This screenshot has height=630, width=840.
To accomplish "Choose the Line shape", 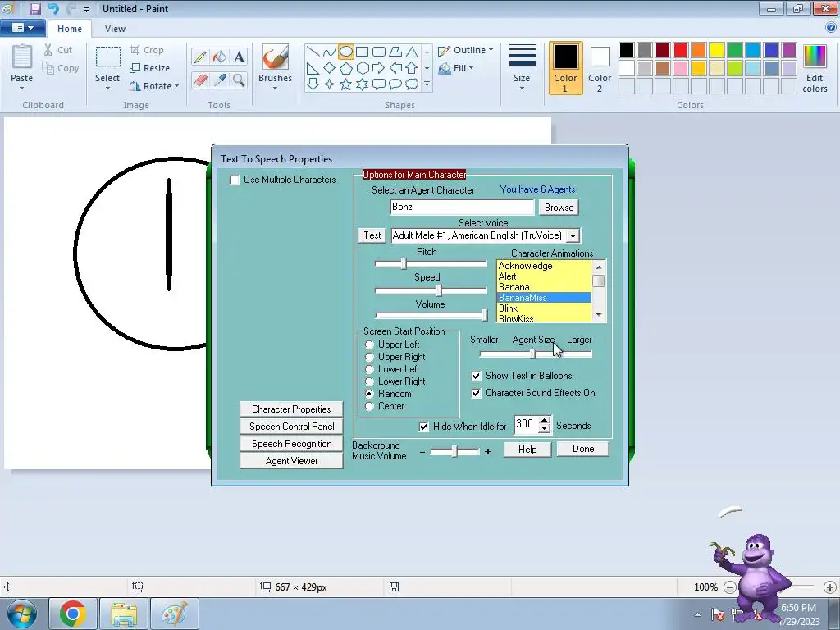I will point(313,52).
